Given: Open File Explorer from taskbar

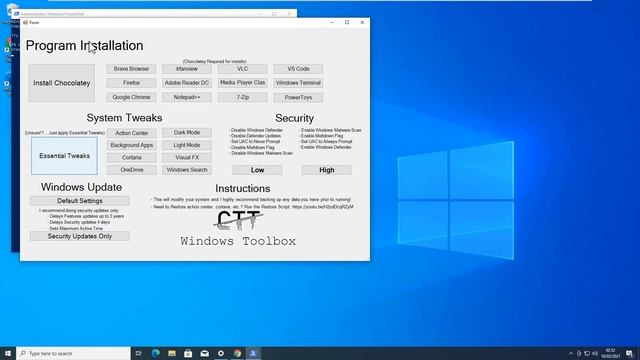Looking at the screenshot, I should coord(172,353).
